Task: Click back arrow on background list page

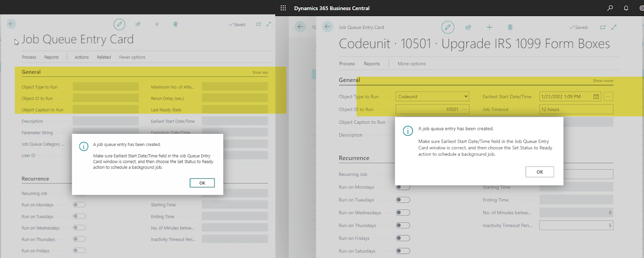Action: click(300, 27)
